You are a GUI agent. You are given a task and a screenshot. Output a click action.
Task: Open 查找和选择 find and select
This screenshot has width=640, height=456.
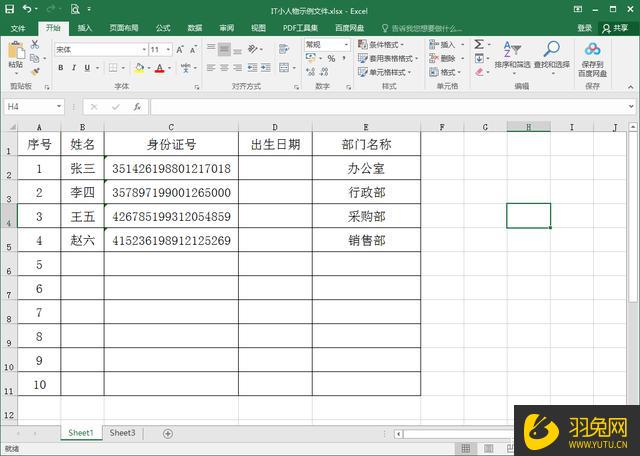coord(552,57)
